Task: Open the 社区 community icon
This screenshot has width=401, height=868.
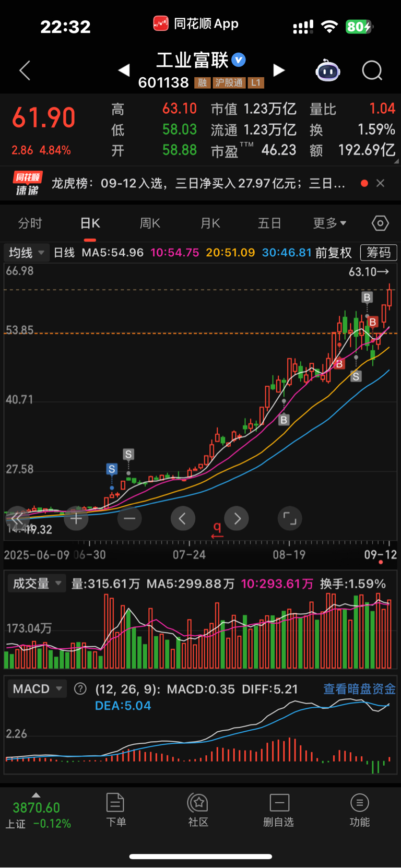Action: (198, 810)
